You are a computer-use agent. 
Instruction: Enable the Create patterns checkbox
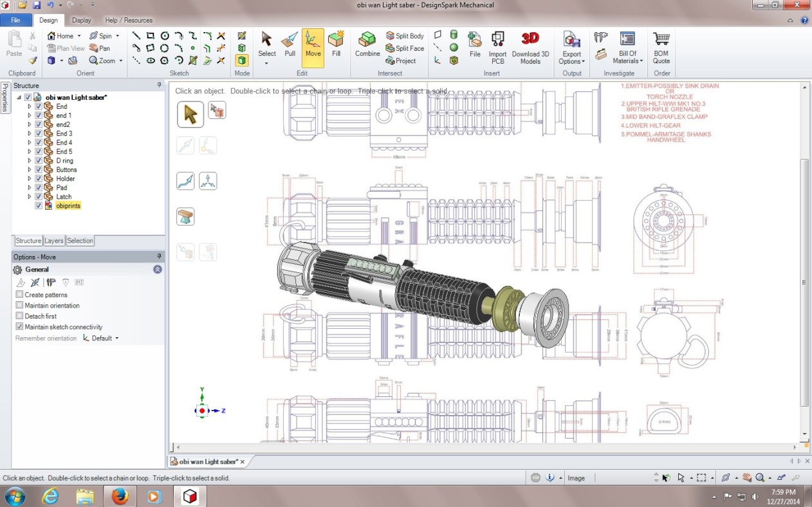tap(19, 295)
